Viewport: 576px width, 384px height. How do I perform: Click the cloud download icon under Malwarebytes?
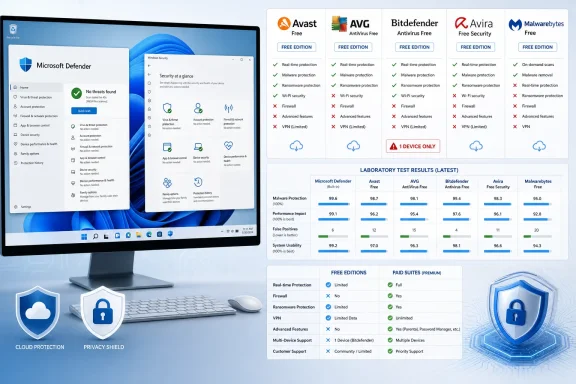click(x=539, y=146)
